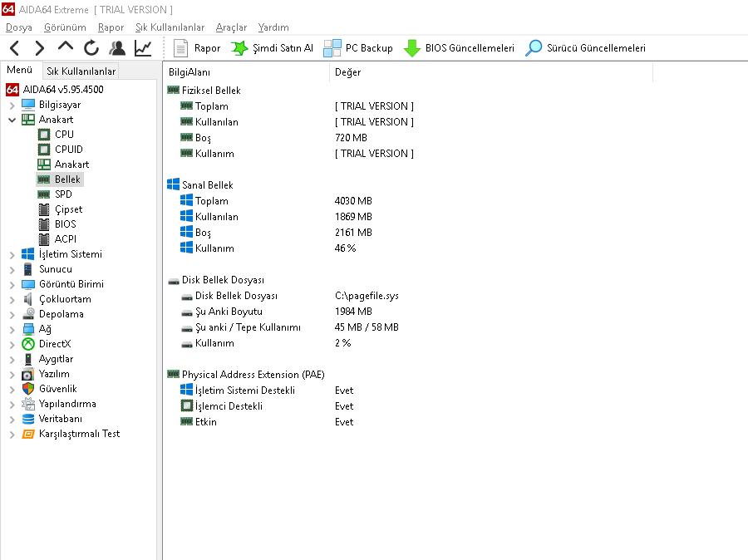This screenshot has width=748, height=560.
Task: Click the Rapor toolbar button
Action: click(x=196, y=48)
